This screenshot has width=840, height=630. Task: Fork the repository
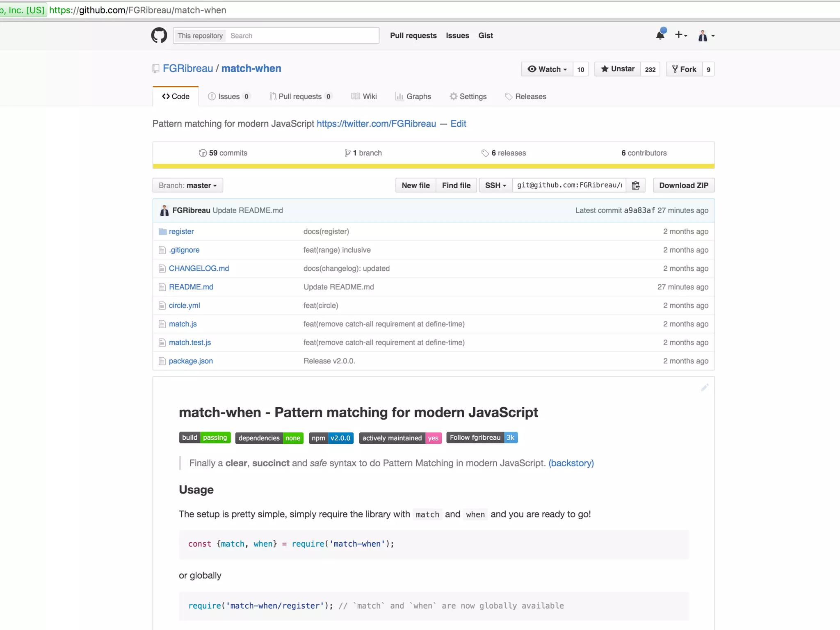pos(684,69)
